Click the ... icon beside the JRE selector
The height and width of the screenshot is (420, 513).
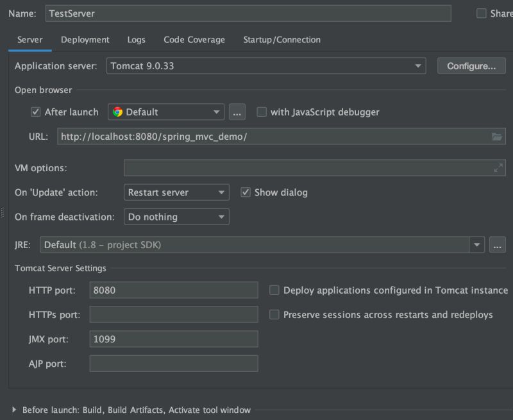(x=498, y=244)
